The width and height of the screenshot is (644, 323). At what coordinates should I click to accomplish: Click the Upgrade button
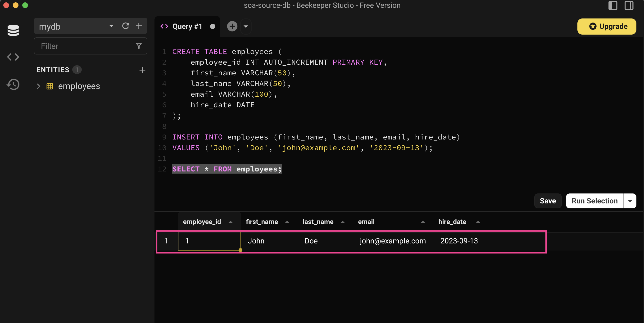(x=607, y=27)
